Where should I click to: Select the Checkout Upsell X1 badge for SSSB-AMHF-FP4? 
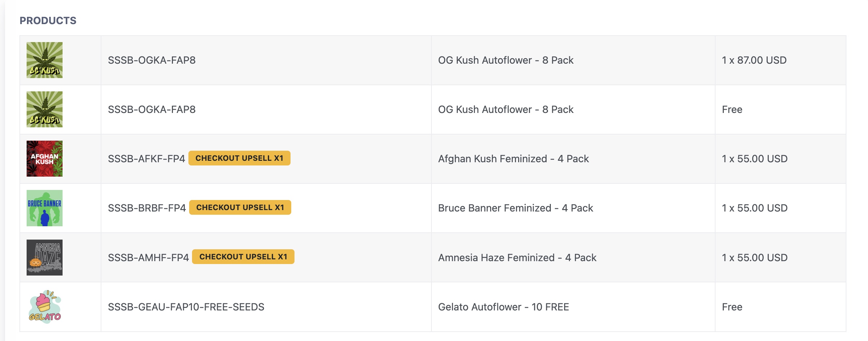[243, 257]
